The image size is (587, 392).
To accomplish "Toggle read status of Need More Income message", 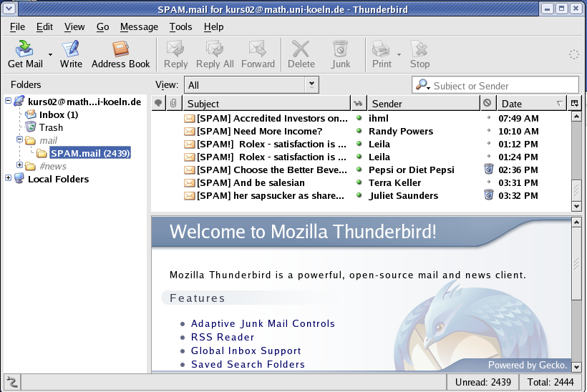I will click(359, 131).
